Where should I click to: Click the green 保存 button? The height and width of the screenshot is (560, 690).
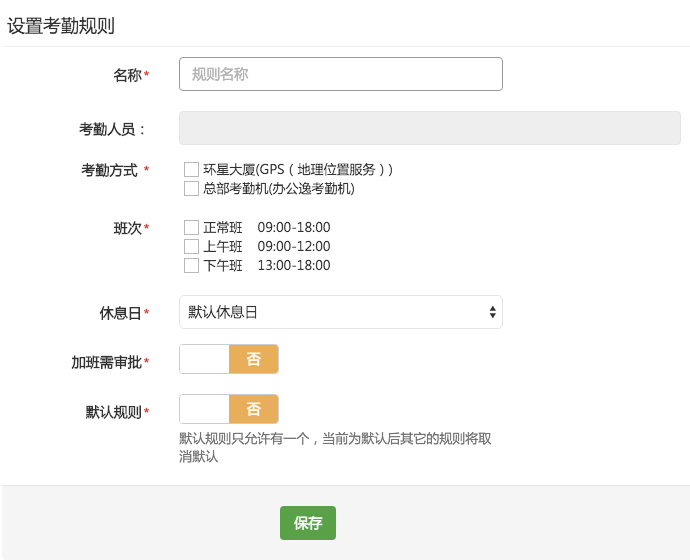coord(308,523)
